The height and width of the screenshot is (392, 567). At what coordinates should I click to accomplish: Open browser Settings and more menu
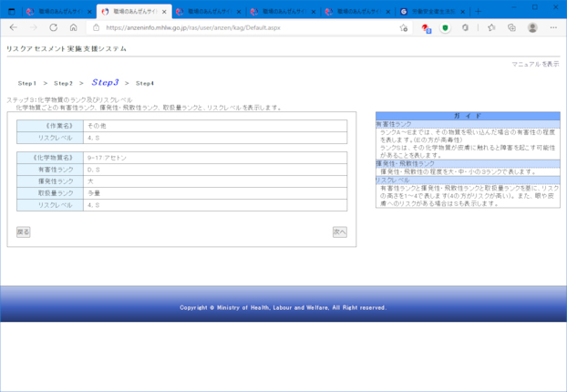click(553, 28)
